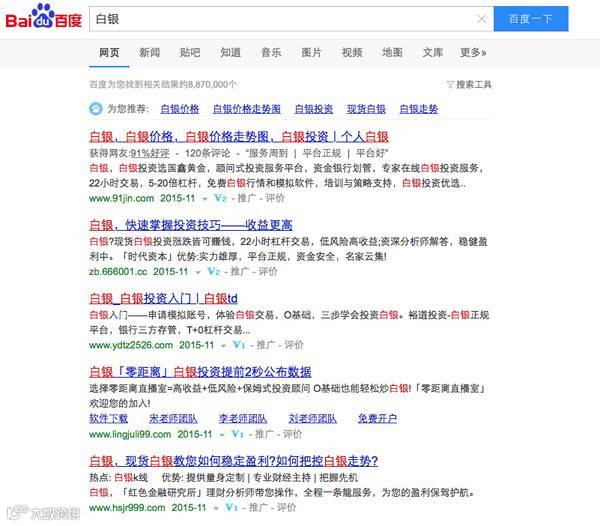Screen dimensions: 600x526
Task: Open the zb.666001.cc URL
Action: [118, 272]
